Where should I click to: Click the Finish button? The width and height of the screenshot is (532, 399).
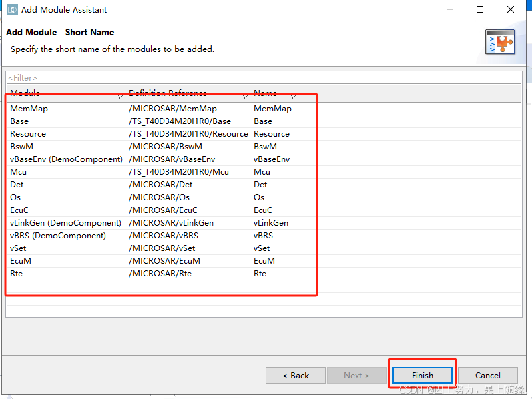[423, 375]
